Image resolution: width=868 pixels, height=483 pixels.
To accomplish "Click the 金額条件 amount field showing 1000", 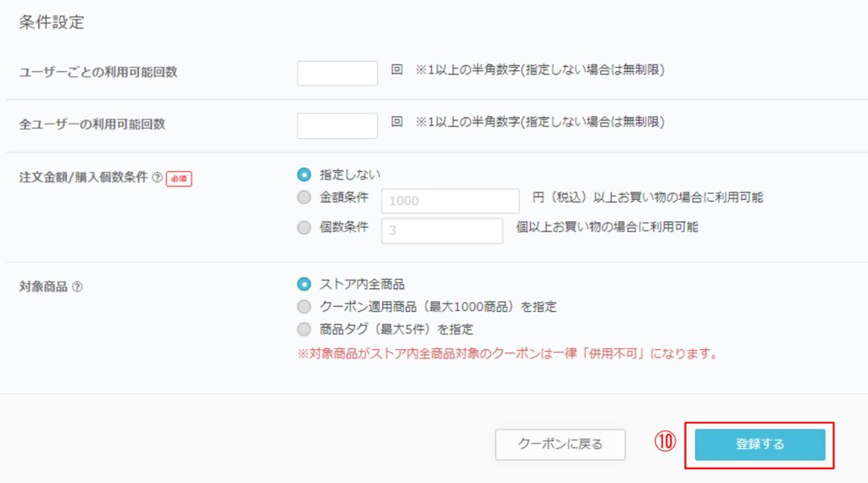I will pyautogui.click(x=450, y=201).
